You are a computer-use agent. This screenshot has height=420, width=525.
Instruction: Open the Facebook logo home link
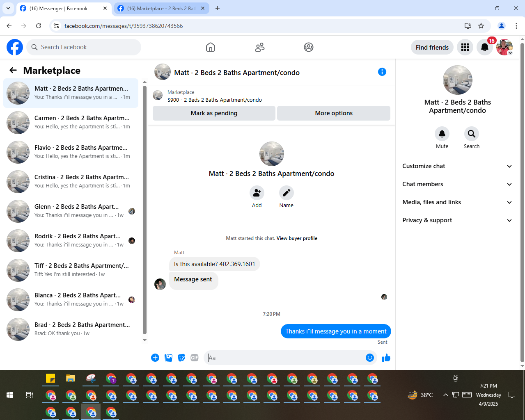point(15,47)
